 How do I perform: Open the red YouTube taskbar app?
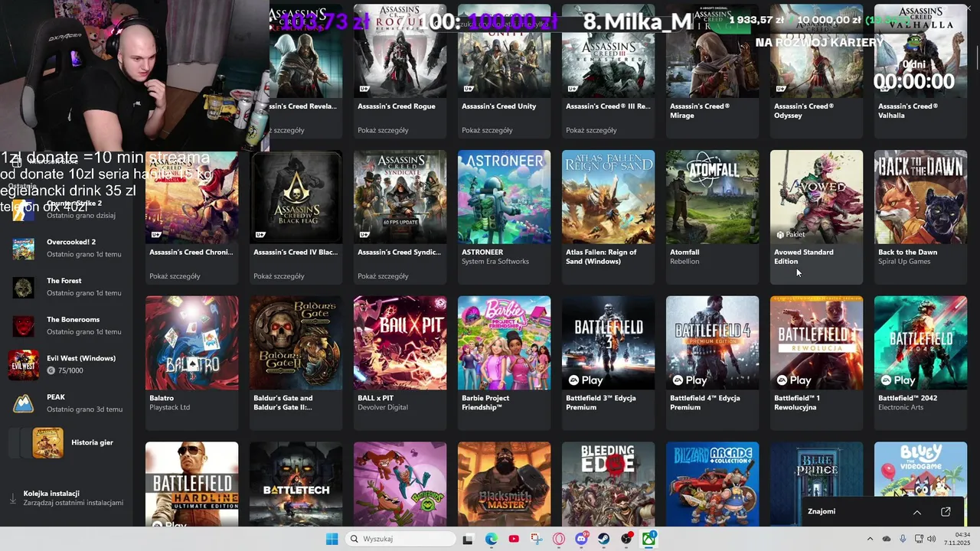(514, 539)
